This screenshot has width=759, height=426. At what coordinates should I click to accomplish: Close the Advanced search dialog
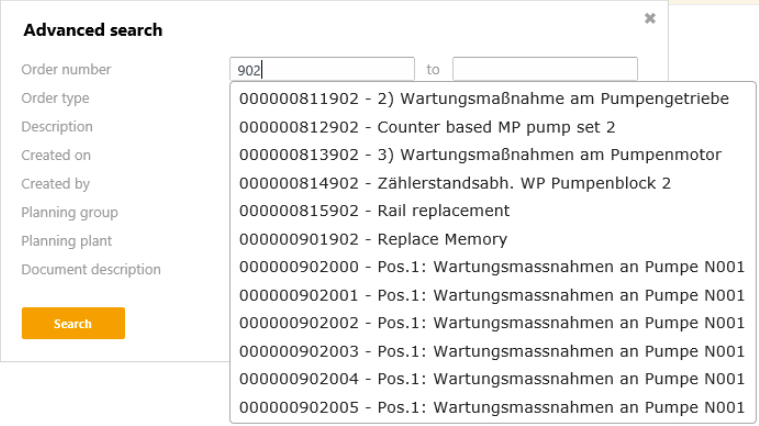click(650, 18)
